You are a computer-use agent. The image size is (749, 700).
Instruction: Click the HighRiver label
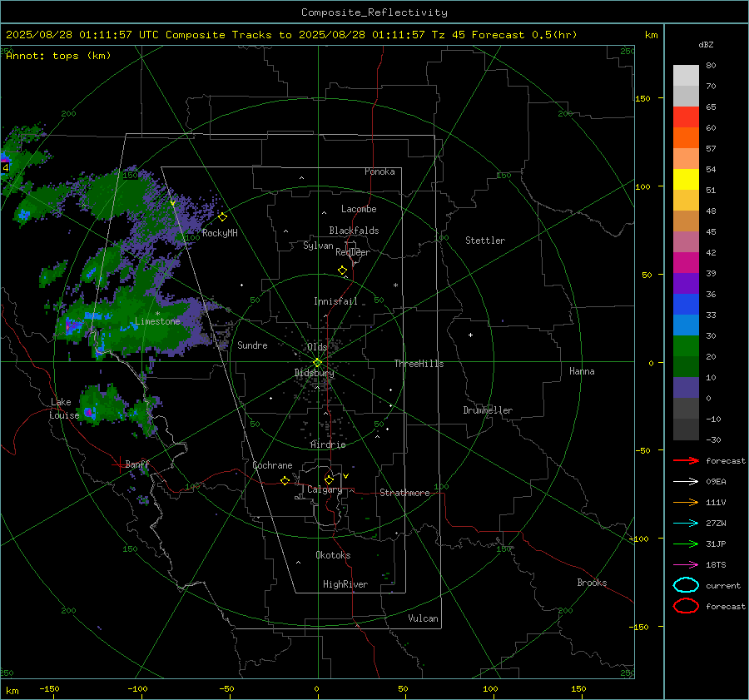pyautogui.click(x=345, y=584)
